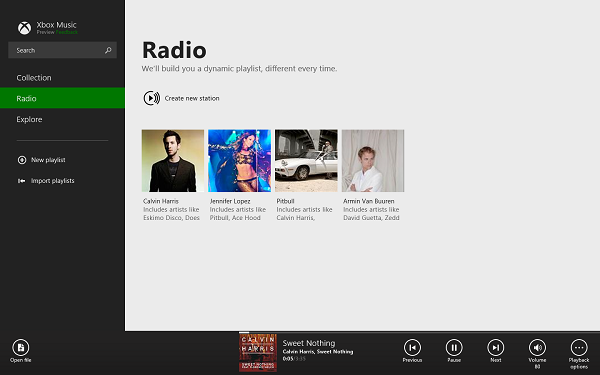Click the search magnifier icon

pyautogui.click(x=108, y=50)
